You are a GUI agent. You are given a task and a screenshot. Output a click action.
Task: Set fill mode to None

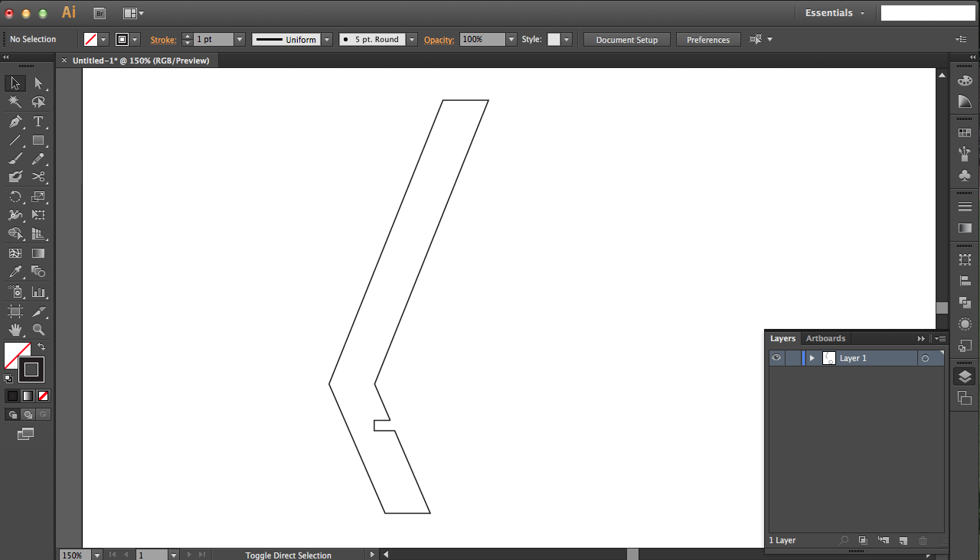coord(43,396)
